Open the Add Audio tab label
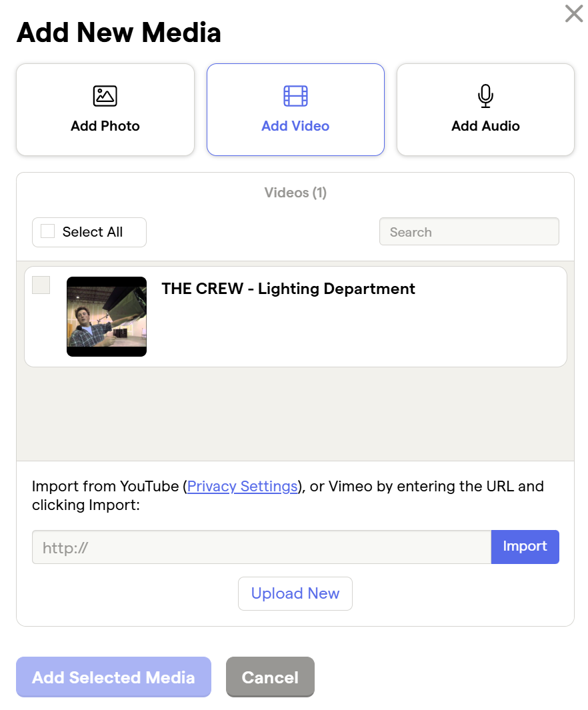 pyautogui.click(x=485, y=126)
